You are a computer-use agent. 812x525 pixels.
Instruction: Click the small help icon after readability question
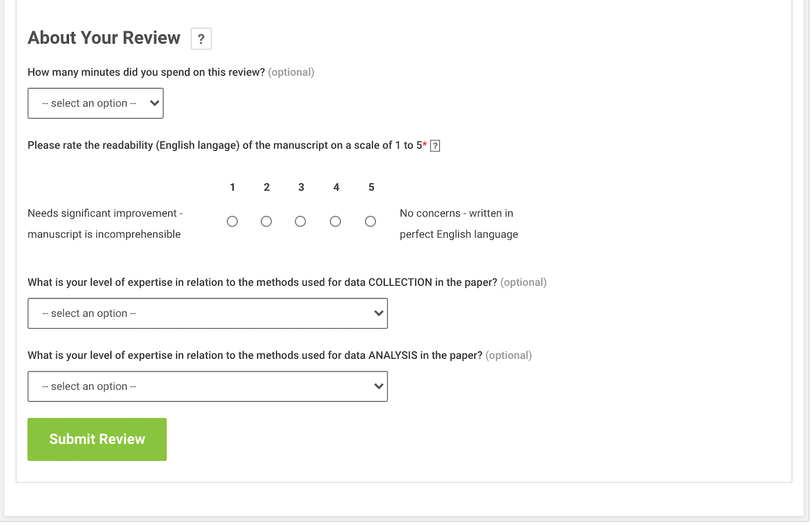[435, 146]
